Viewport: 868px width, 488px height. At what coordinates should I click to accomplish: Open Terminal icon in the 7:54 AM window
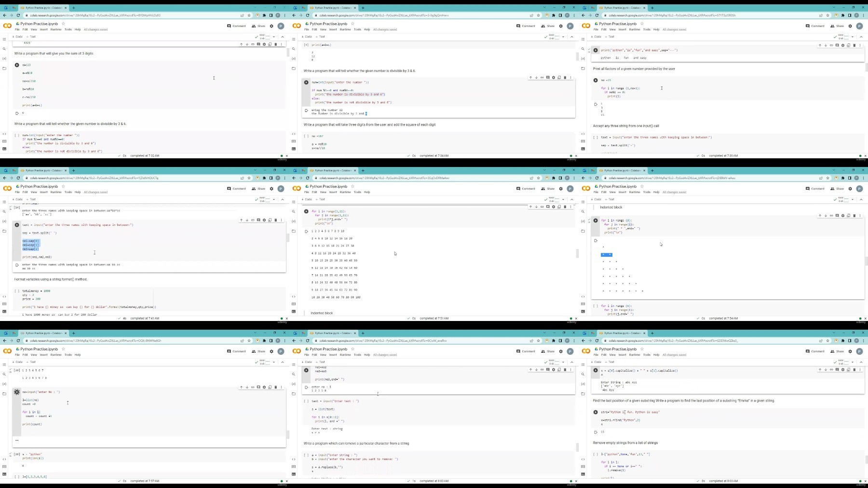click(x=583, y=311)
